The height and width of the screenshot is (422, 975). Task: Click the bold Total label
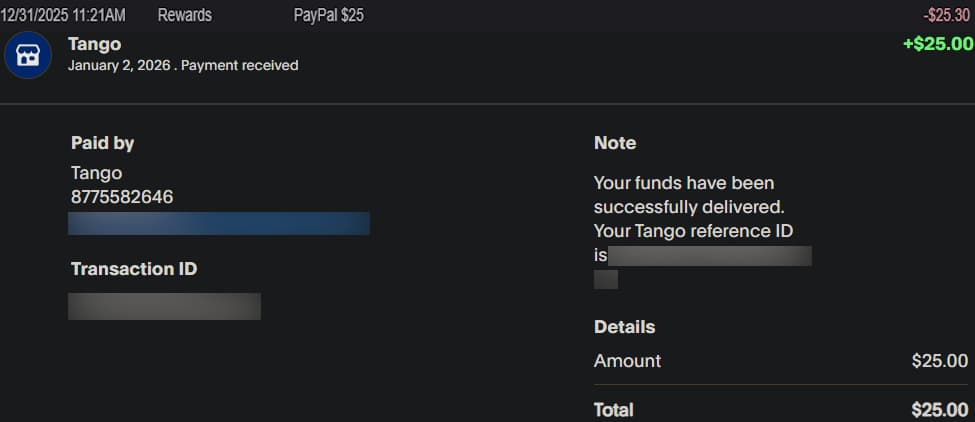[613, 410]
